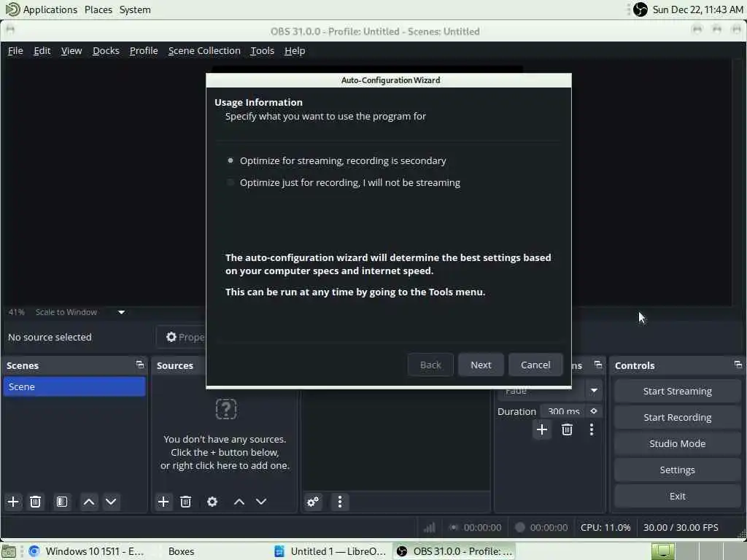Switch to OBS 31.0.0 taskbar window
The height and width of the screenshot is (560, 747).
coord(454,551)
